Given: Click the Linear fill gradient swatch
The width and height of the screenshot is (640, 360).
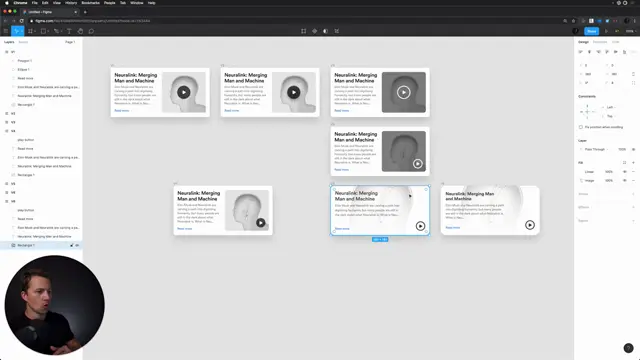Looking at the screenshot, I should coord(581,172).
